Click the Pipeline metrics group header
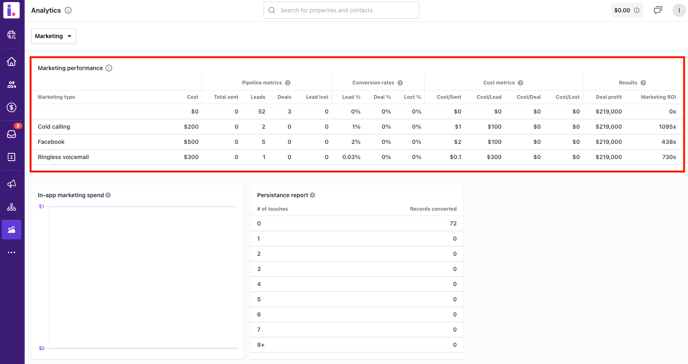688x364 pixels. click(262, 83)
